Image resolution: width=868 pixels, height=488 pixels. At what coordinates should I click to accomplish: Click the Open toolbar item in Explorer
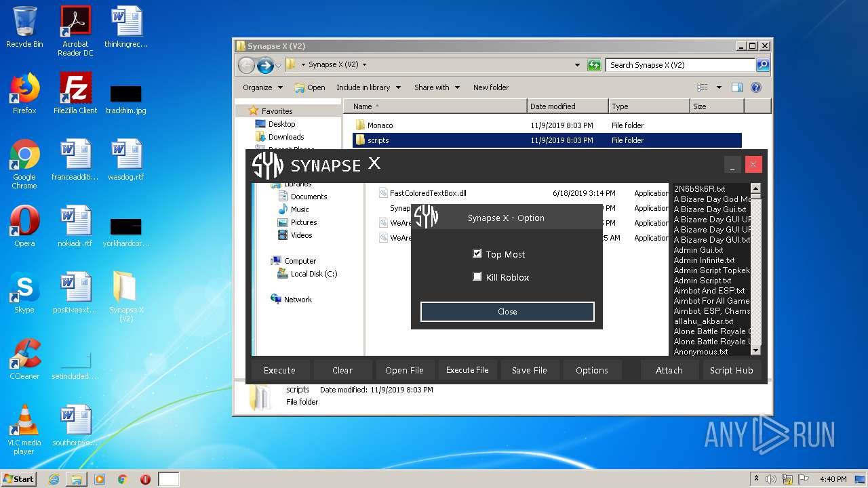310,87
